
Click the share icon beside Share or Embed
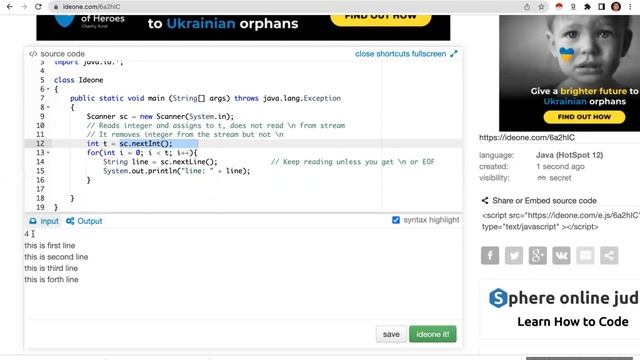coord(484,200)
